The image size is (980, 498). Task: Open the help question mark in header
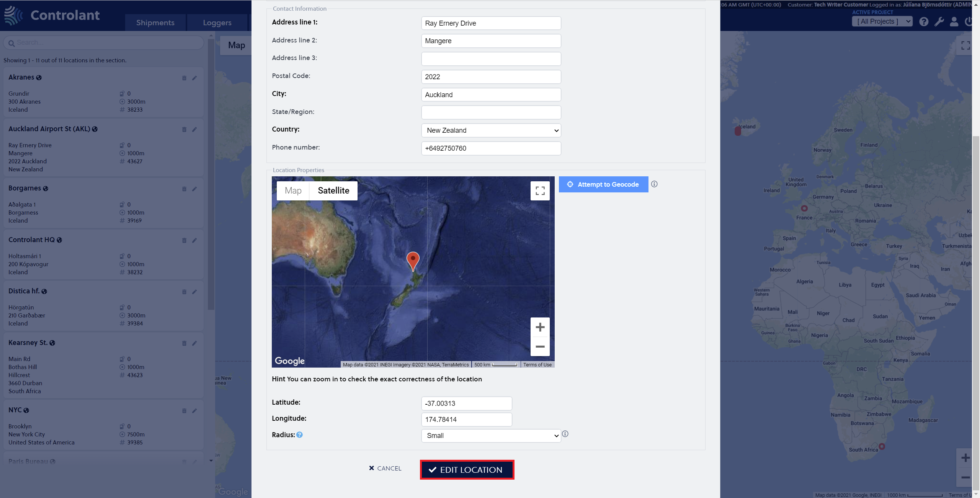924,22
